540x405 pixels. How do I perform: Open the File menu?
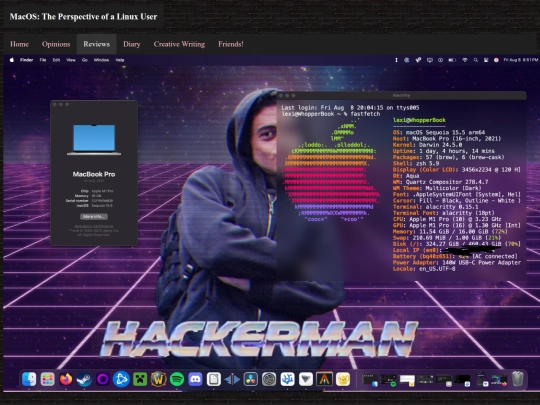(x=43, y=60)
